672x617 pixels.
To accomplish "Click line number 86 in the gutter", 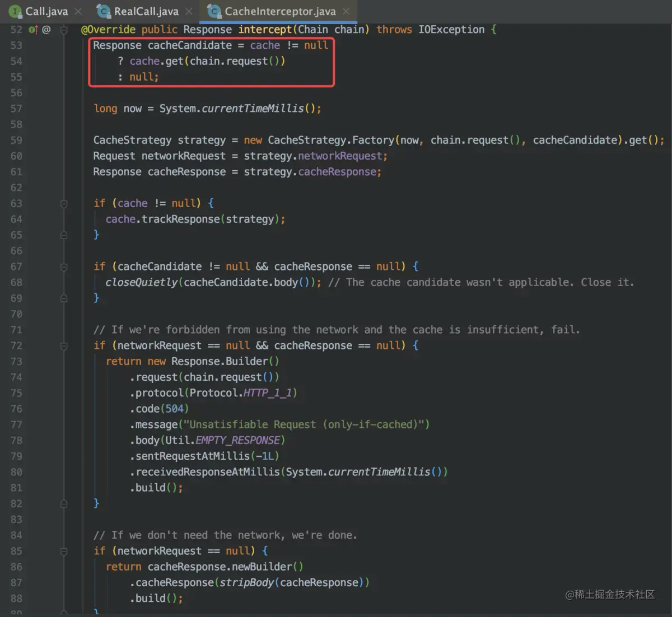I will (x=16, y=567).
